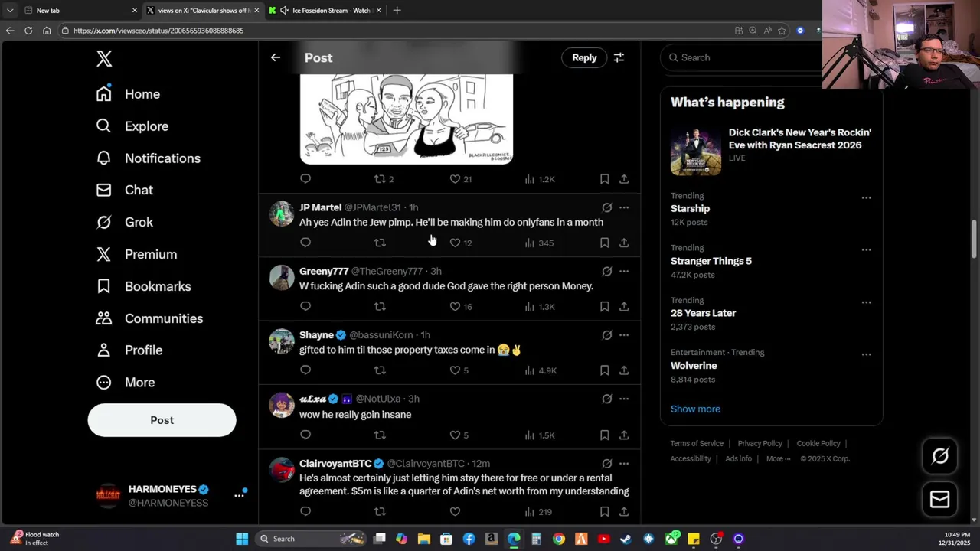Screen dimensions: 980x551
Task: Share JP Martel's comment
Action: coord(624,243)
